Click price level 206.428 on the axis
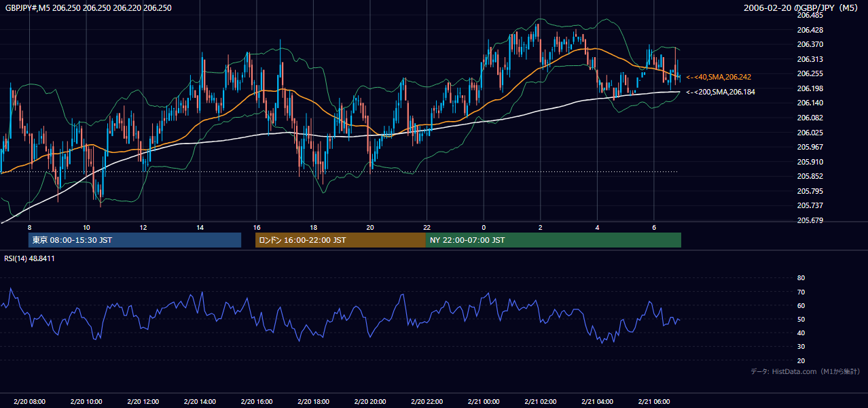 (x=810, y=30)
